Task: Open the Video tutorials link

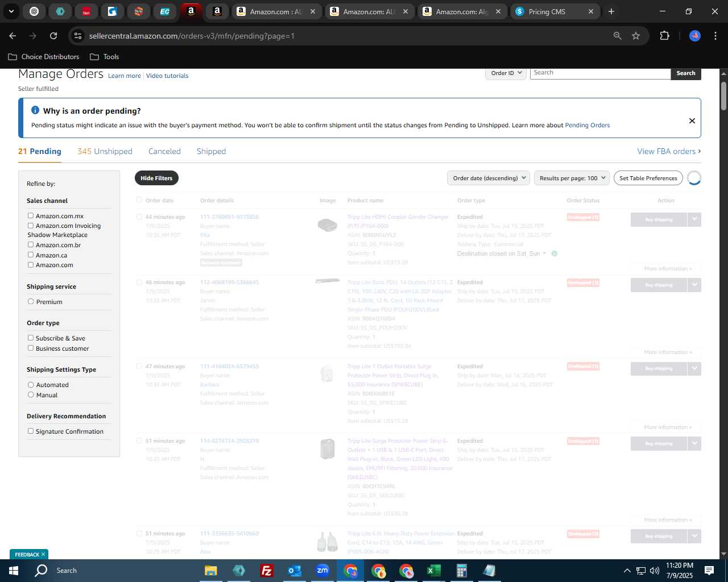Action: tap(167, 76)
